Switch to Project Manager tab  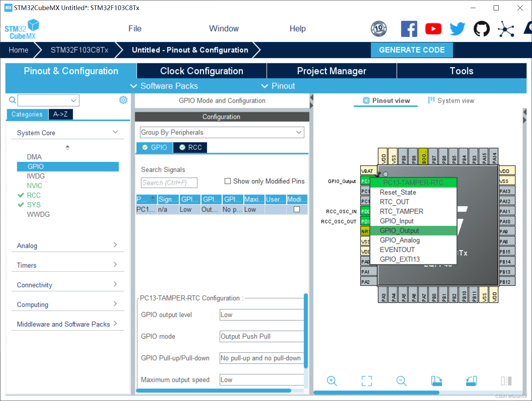tap(332, 71)
